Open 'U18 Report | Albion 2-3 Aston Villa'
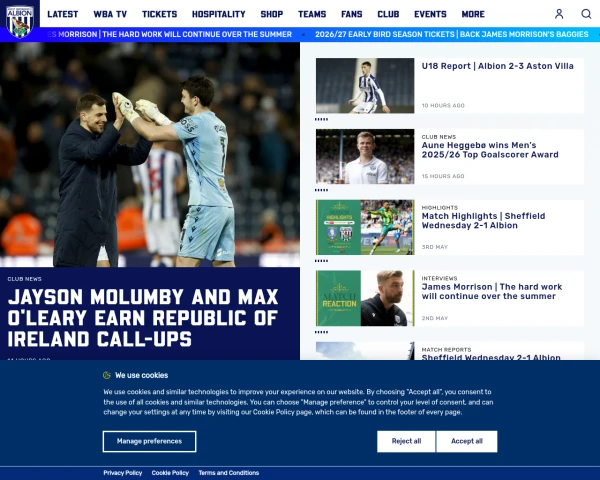Image resolution: width=600 pixels, height=480 pixels. (x=497, y=66)
